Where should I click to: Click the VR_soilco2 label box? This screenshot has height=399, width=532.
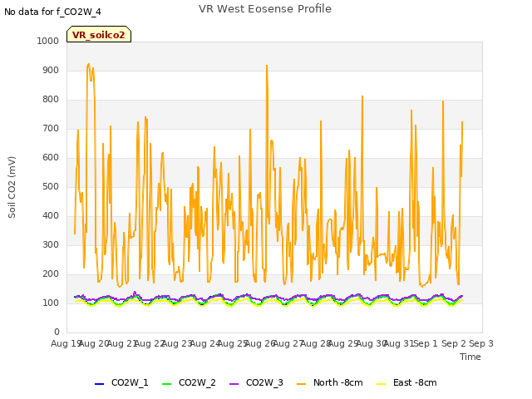(x=99, y=34)
